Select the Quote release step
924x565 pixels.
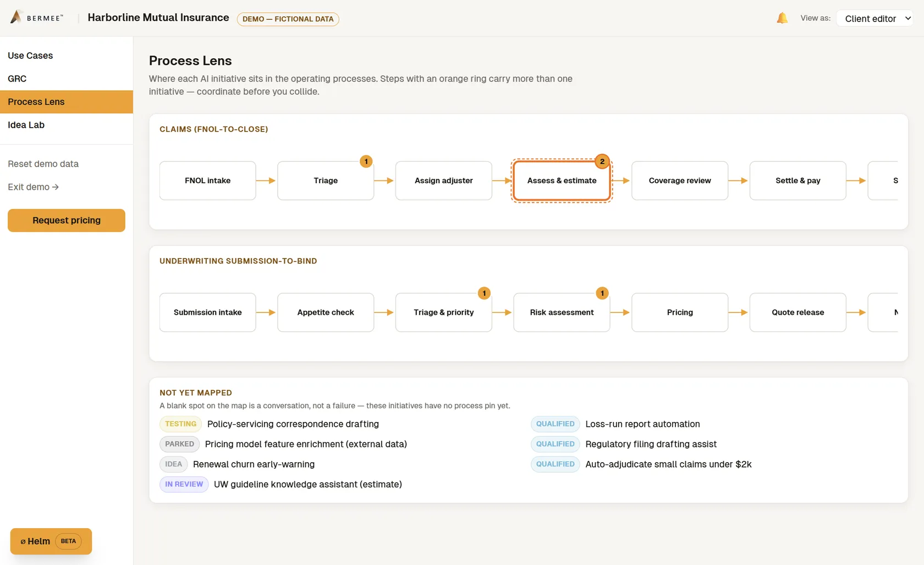click(x=798, y=312)
